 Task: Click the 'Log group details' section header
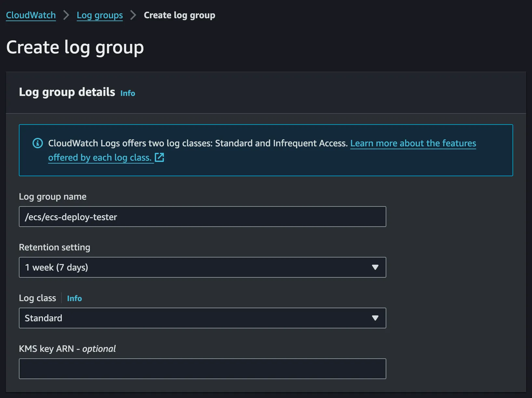click(67, 92)
